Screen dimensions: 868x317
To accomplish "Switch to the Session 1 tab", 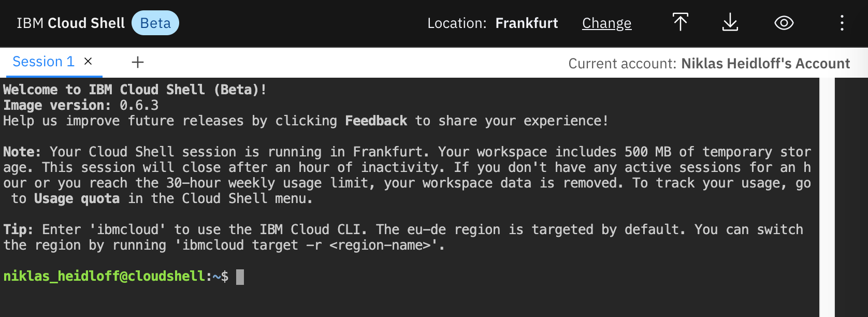I will (44, 62).
